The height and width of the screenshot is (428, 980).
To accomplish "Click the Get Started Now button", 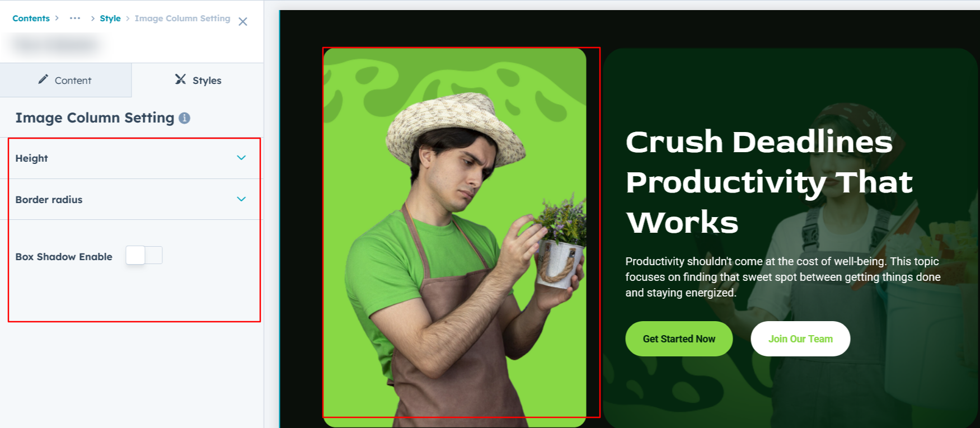I will pyautogui.click(x=679, y=338).
